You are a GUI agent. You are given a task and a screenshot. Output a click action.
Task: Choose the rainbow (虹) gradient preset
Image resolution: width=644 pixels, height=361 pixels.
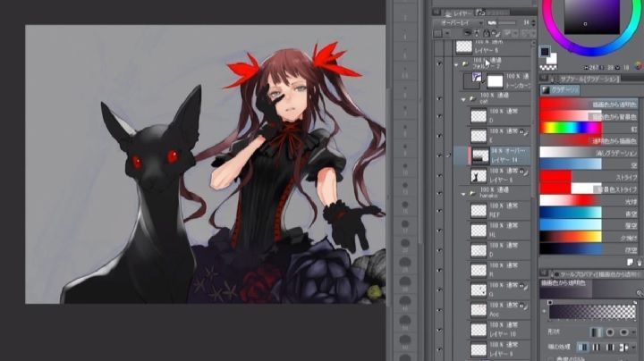pos(589,129)
